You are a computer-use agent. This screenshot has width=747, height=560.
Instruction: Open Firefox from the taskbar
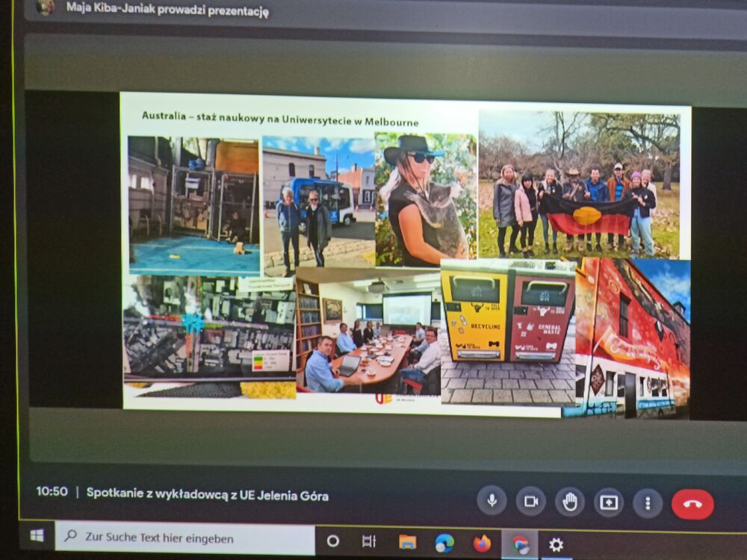coord(482,544)
